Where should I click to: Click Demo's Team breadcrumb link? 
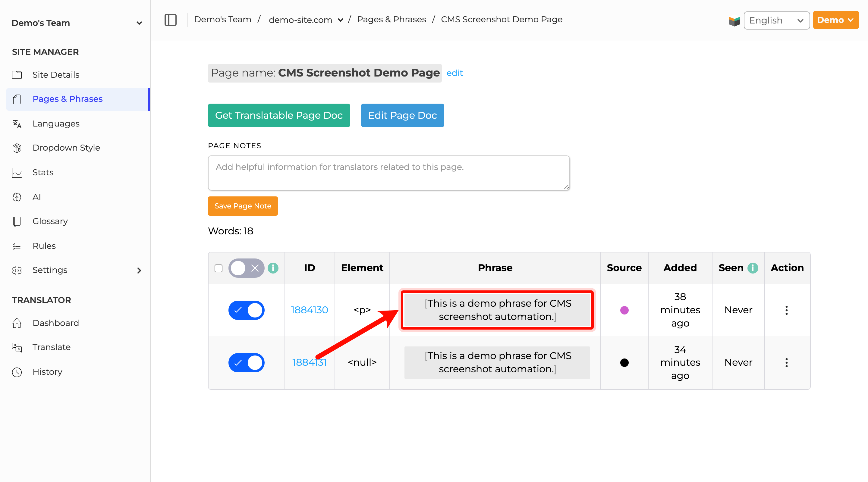223,20
